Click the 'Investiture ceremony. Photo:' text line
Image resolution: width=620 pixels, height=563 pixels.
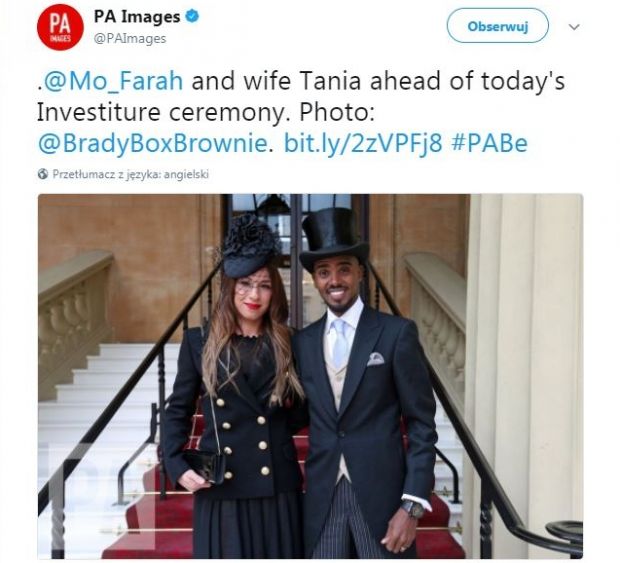(x=206, y=112)
